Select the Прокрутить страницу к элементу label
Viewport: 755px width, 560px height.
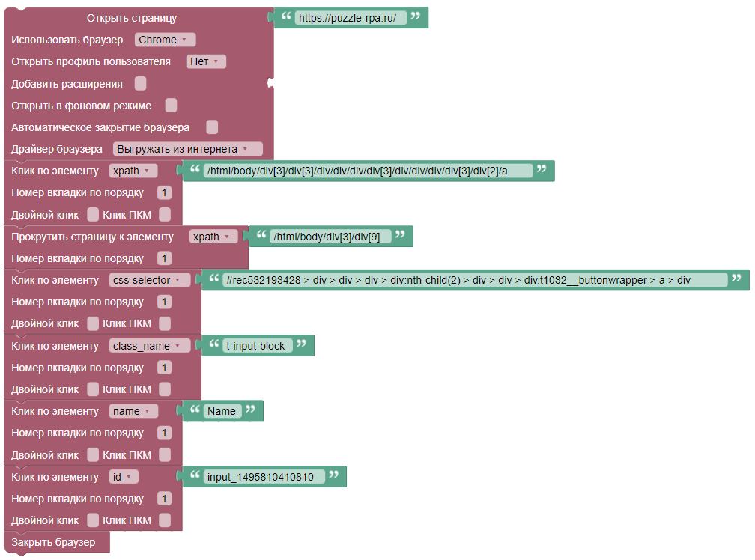click(x=92, y=237)
